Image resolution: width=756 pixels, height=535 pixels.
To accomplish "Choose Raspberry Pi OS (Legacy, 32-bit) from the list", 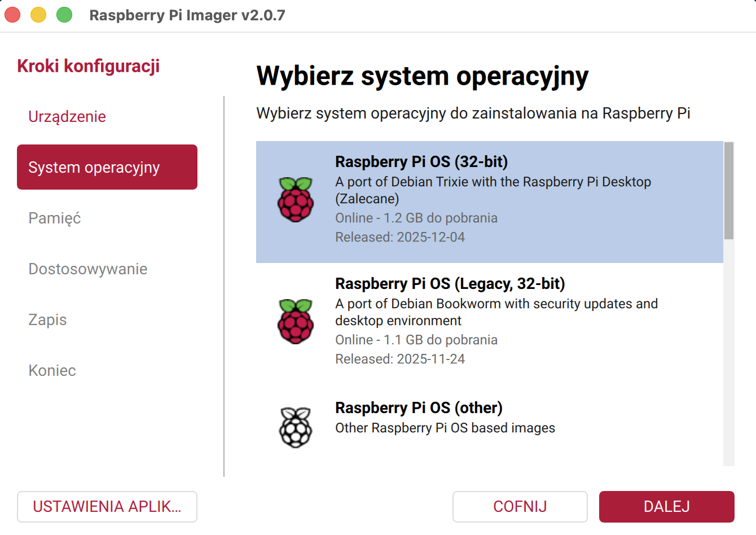I will (450, 284).
